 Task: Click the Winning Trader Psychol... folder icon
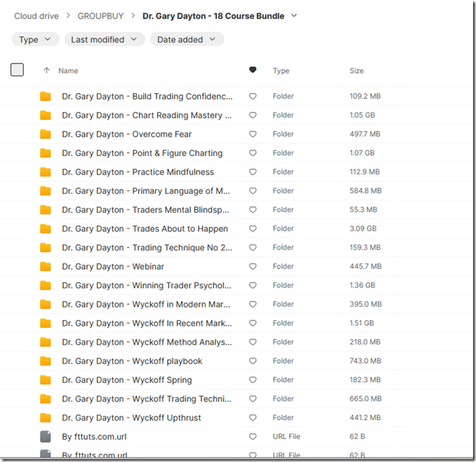46,285
